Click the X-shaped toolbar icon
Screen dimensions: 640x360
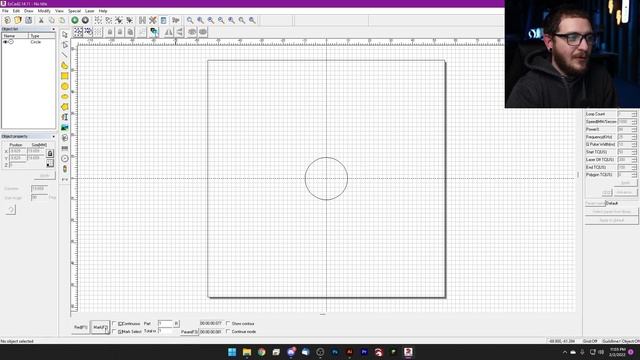pyautogui.click(x=153, y=20)
